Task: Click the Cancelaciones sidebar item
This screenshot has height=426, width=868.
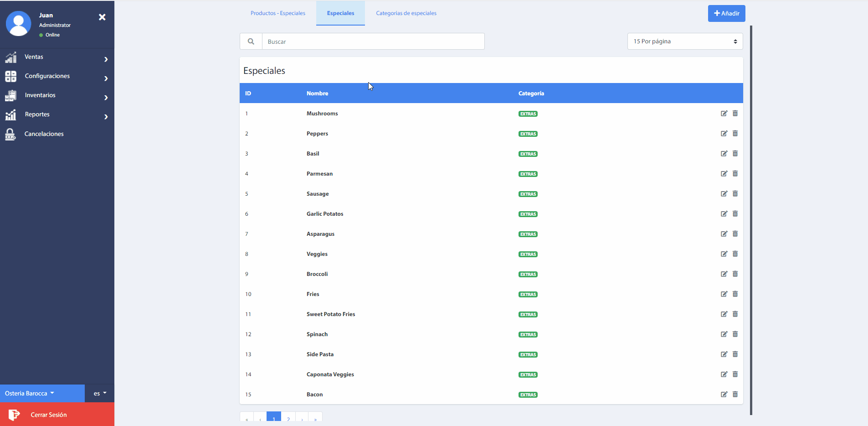Action: [x=44, y=134]
